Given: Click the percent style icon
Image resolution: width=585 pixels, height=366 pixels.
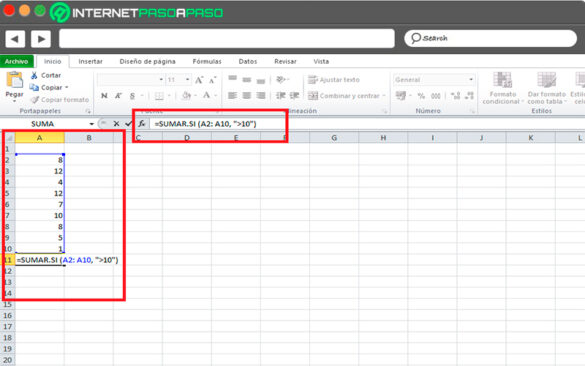Looking at the screenshot, I should (x=421, y=96).
